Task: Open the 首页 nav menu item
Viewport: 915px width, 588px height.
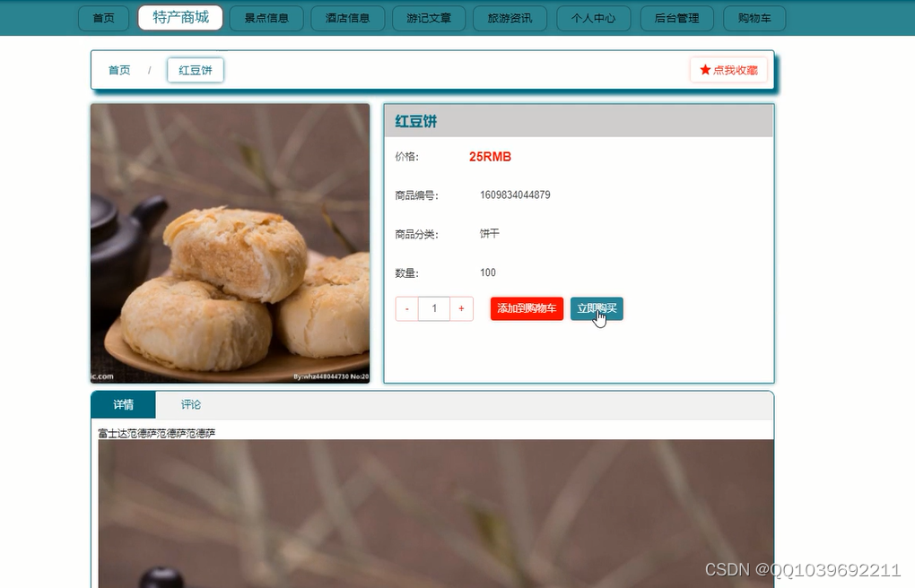Action: 104,18
